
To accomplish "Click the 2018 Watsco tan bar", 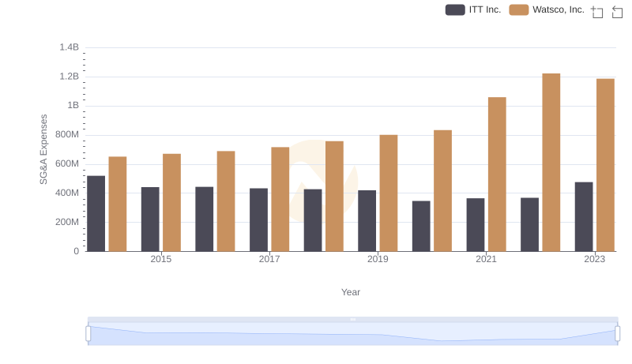I will click(x=334, y=196).
